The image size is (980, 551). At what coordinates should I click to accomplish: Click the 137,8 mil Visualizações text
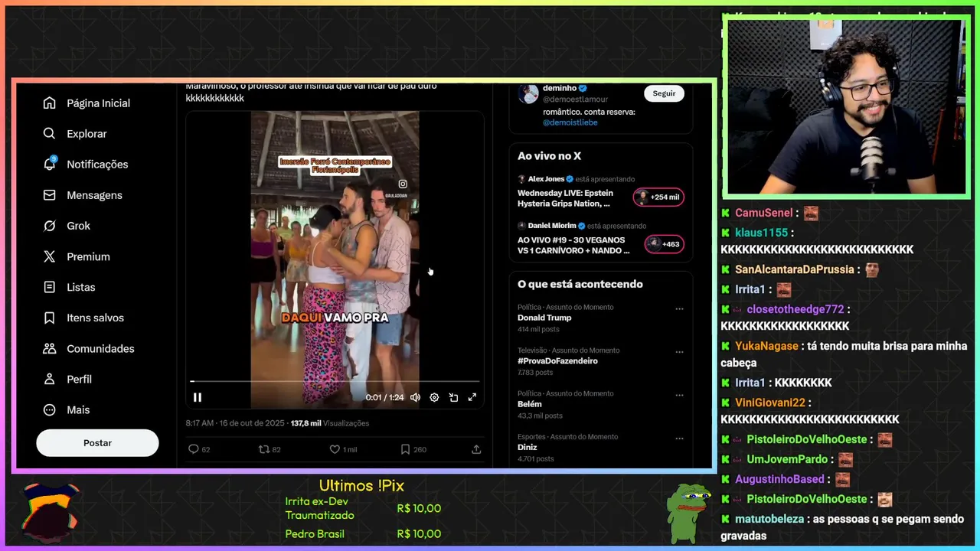point(330,423)
